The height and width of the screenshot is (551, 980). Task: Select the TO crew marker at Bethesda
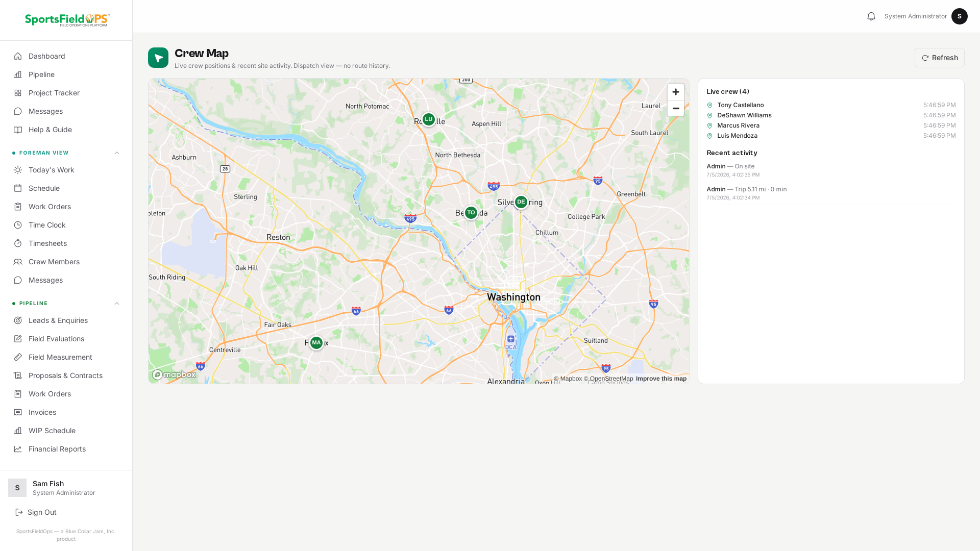[471, 213]
